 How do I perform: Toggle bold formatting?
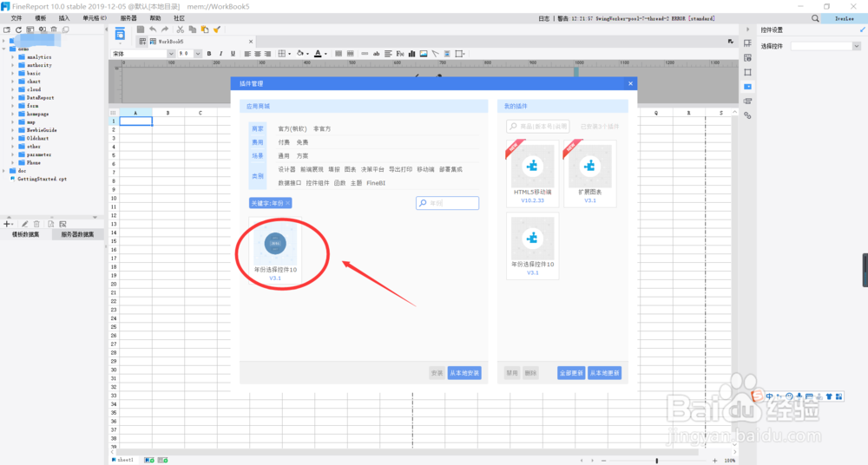[x=209, y=54]
